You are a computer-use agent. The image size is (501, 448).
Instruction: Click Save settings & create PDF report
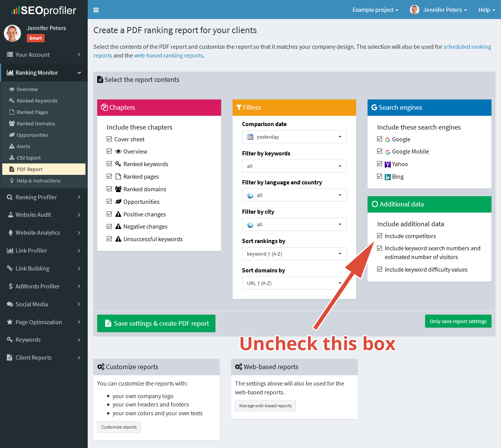(x=156, y=323)
